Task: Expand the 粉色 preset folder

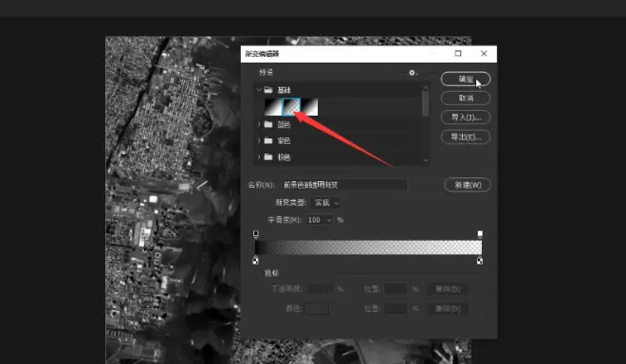Action: pos(259,156)
